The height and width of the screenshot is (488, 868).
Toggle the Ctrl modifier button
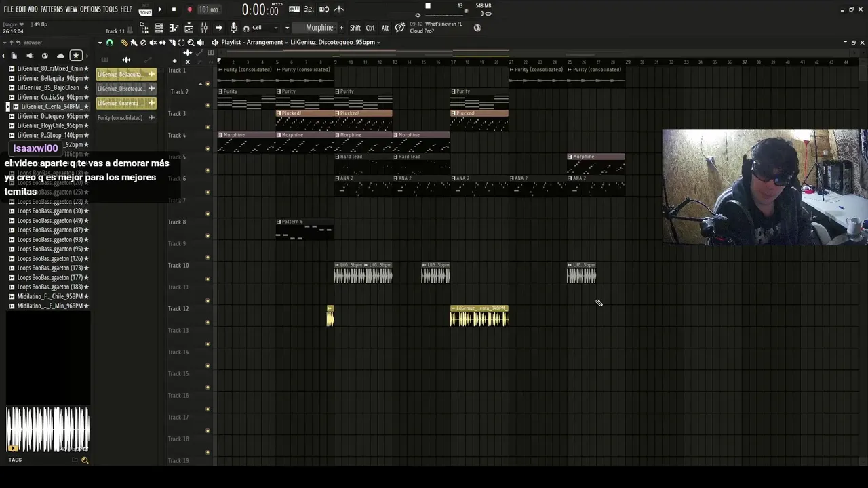370,28
